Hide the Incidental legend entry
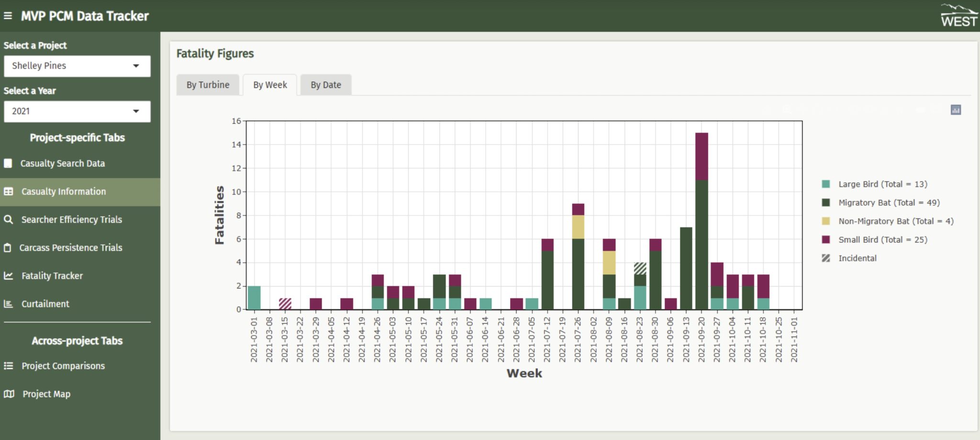This screenshot has height=440, width=980. (857, 259)
